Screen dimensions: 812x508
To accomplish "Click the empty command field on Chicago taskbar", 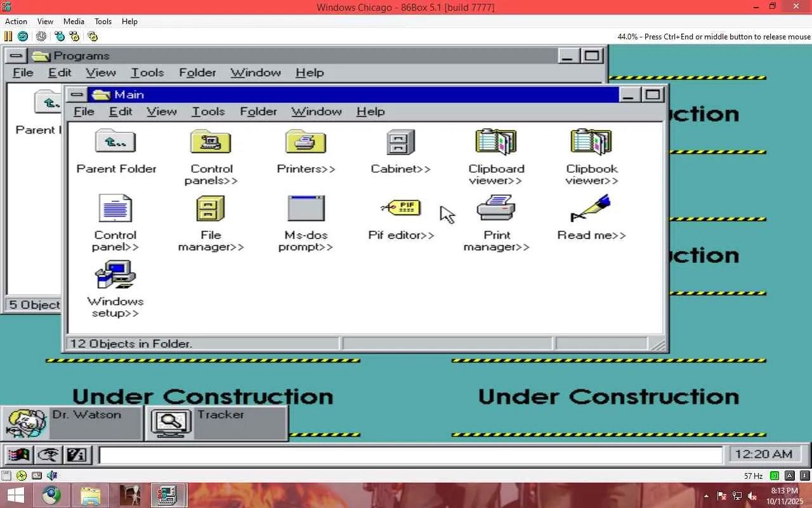I will pyautogui.click(x=410, y=455).
